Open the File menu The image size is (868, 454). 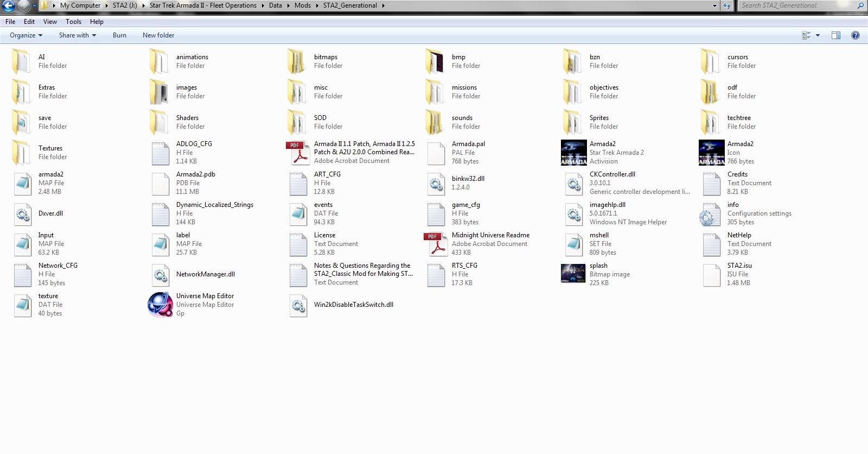click(10, 22)
